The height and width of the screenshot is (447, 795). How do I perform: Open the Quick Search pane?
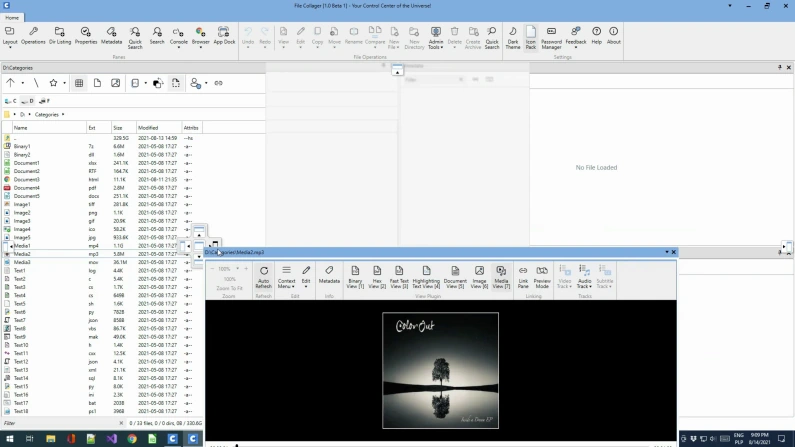tap(135, 38)
